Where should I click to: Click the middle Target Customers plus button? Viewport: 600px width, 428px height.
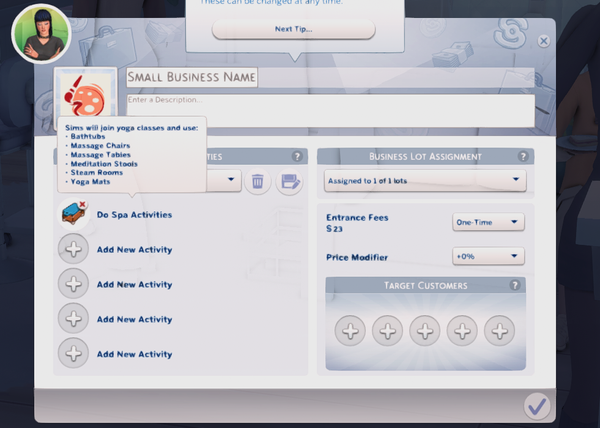click(x=425, y=331)
